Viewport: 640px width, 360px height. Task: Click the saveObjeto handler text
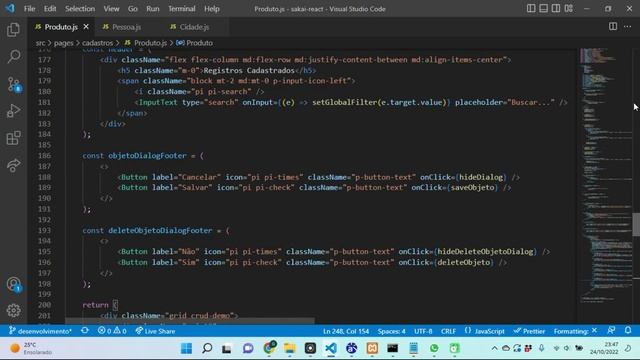click(472, 188)
